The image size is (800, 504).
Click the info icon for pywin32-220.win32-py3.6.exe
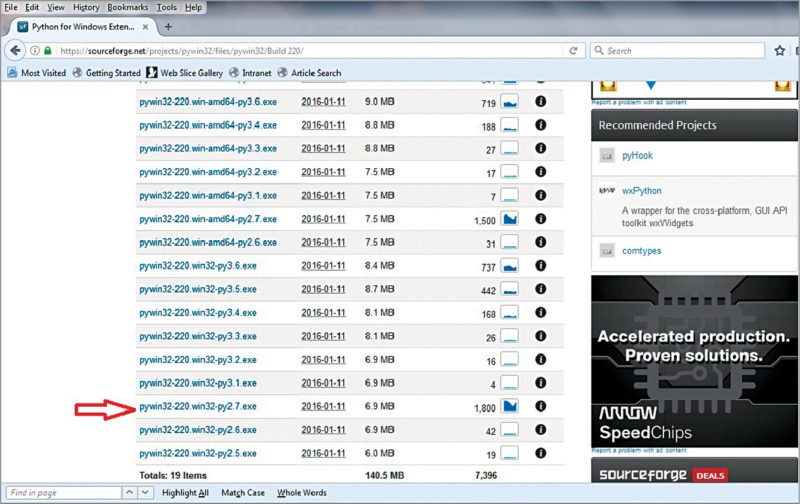point(541,266)
